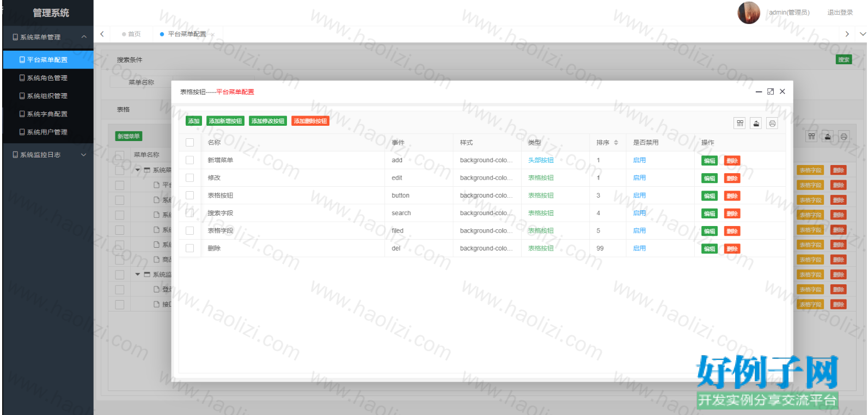Toggle the select-all checkbox in dialog header
Viewport: 868px width, 415px height.
coord(190,143)
